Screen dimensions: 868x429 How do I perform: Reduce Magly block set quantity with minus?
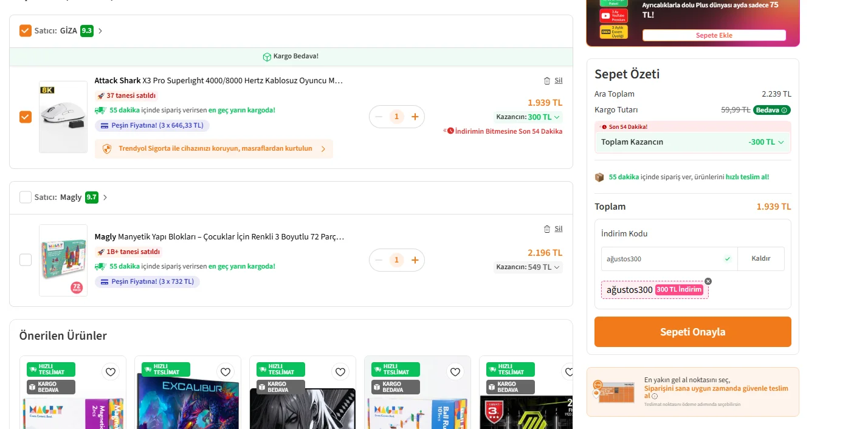[x=379, y=260]
